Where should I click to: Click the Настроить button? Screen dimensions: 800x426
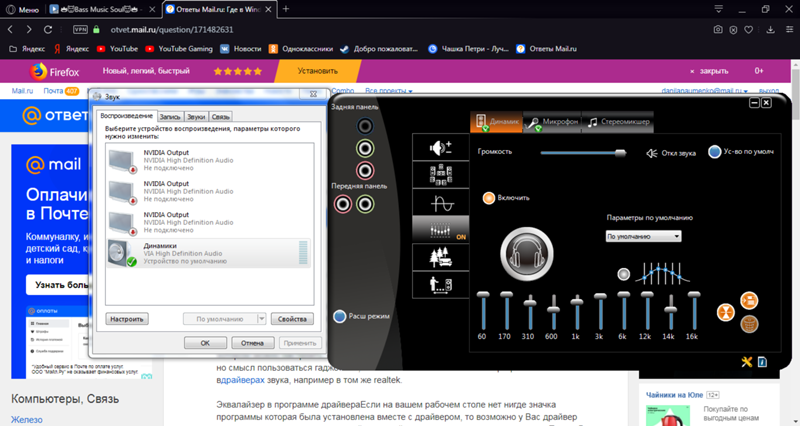tap(127, 319)
